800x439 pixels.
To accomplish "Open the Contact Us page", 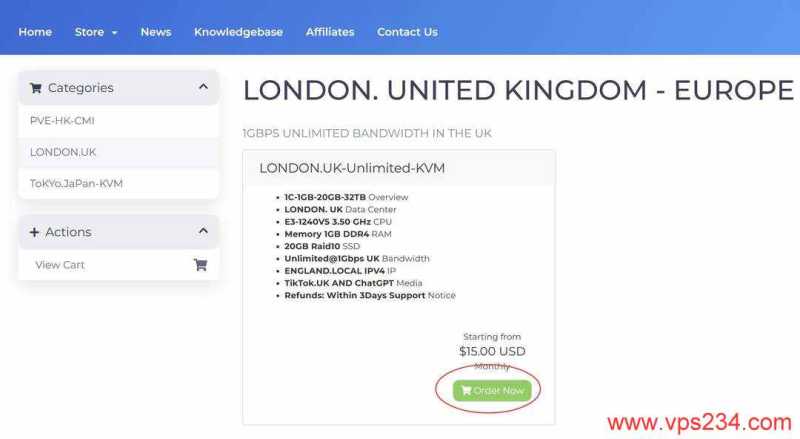I will click(407, 32).
